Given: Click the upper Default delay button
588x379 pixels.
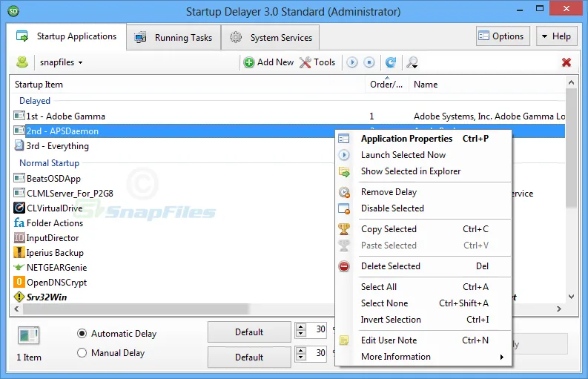Looking at the screenshot, I should pos(249,332).
